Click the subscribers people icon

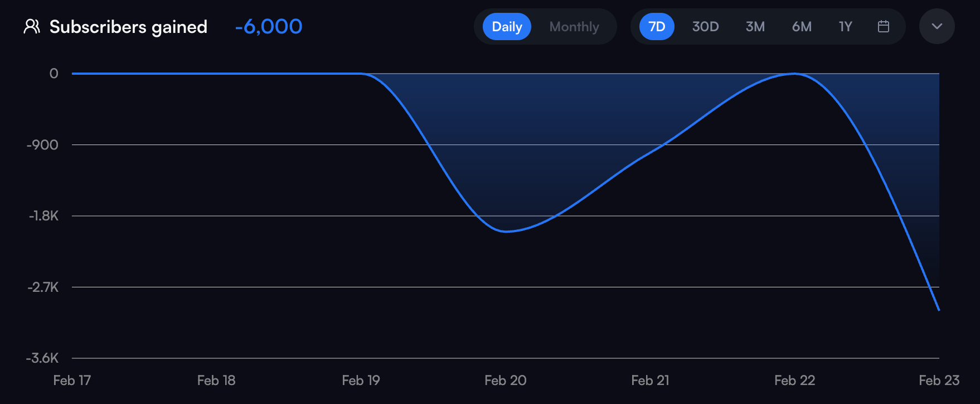[x=32, y=26]
